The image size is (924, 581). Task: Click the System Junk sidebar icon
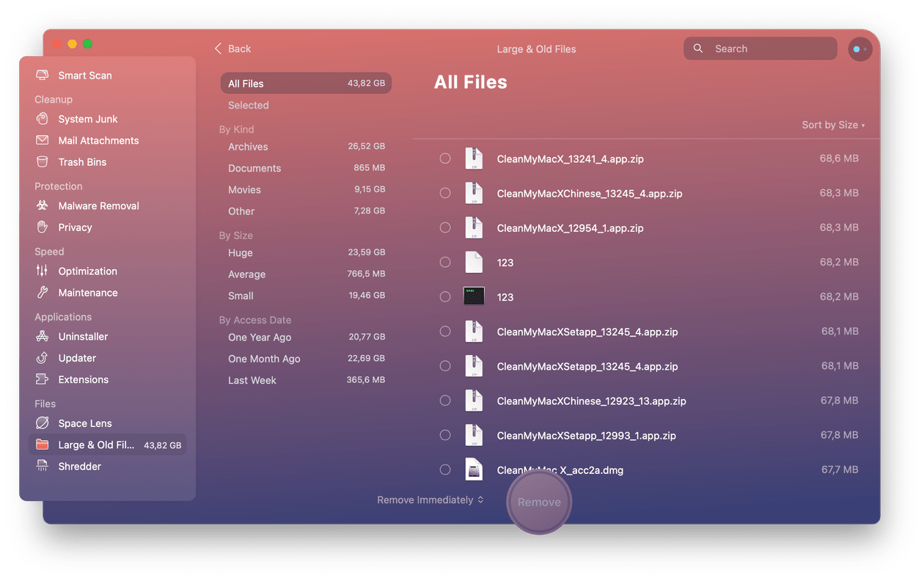(x=43, y=119)
